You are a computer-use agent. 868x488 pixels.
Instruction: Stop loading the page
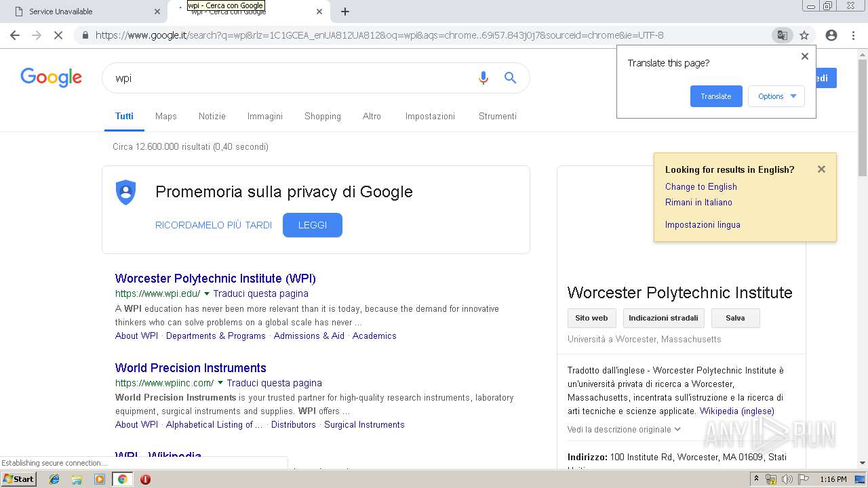click(58, 35)
